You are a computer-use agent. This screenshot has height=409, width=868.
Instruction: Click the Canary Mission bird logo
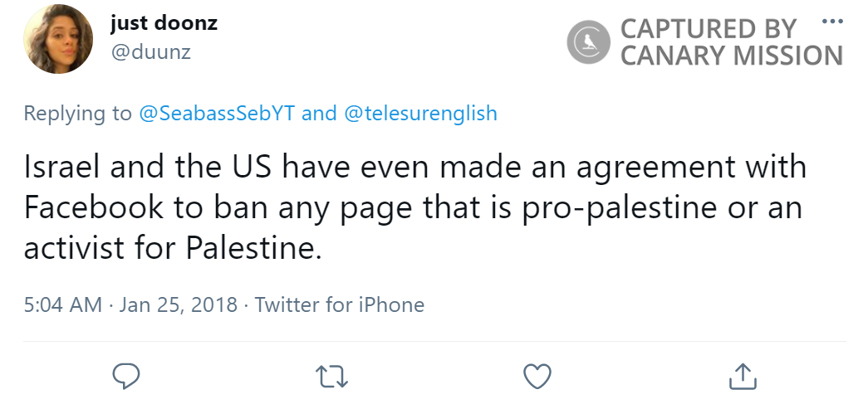pyautogui.click(x=589, y=41)
